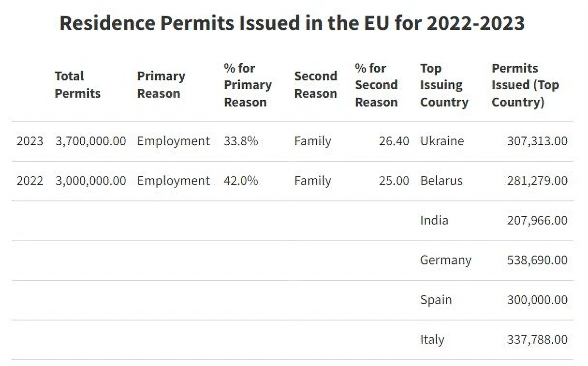
Task: Select the India country cell
Action: 434,221
